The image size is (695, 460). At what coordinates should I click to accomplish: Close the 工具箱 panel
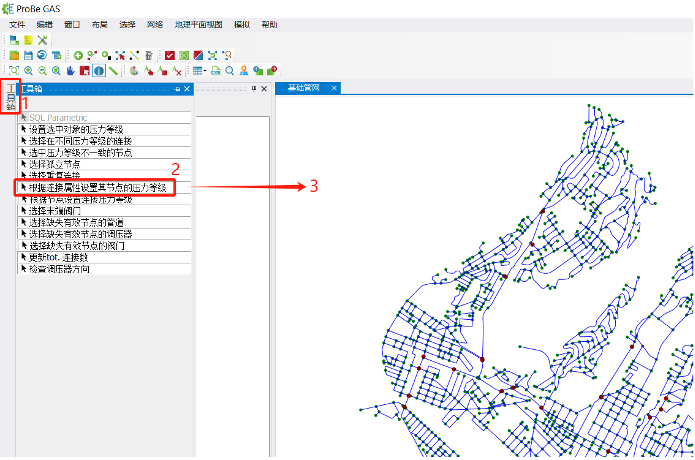(186, 89)
